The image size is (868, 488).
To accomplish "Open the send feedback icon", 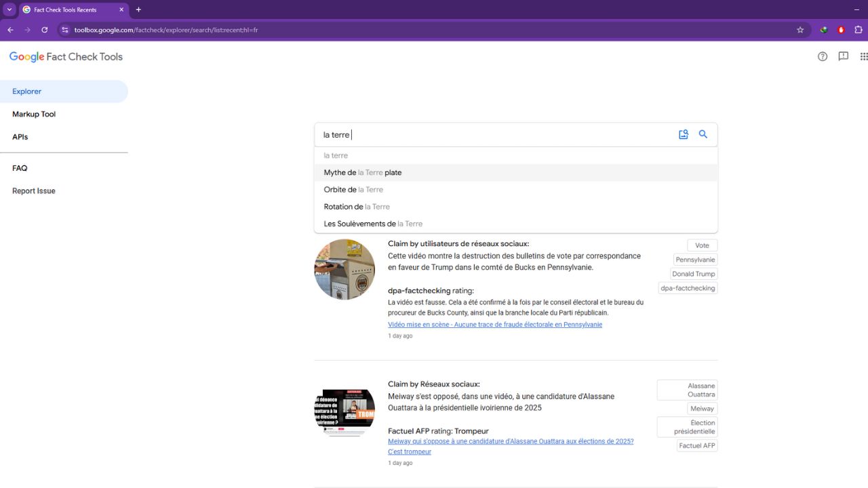I will 844,57.
